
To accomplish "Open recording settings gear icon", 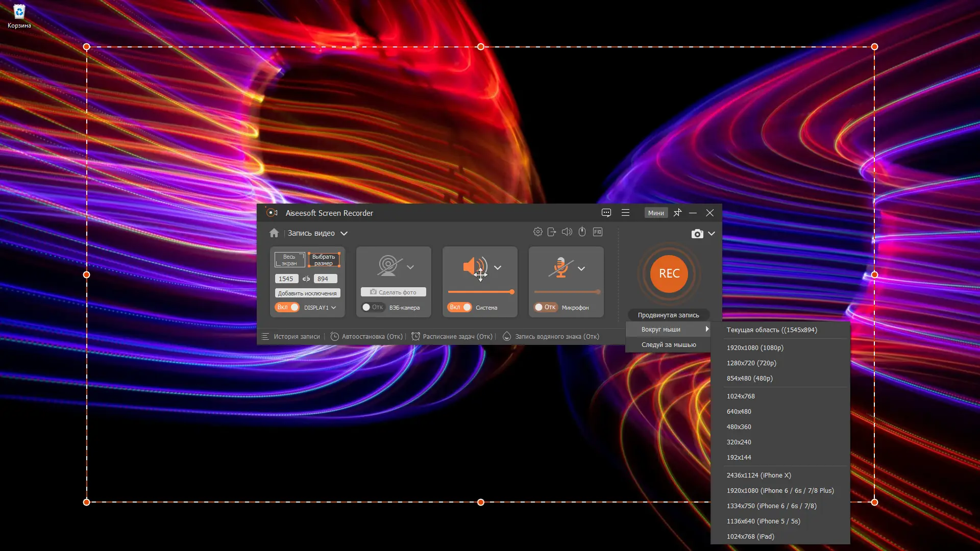I will [x=537, y=232].
